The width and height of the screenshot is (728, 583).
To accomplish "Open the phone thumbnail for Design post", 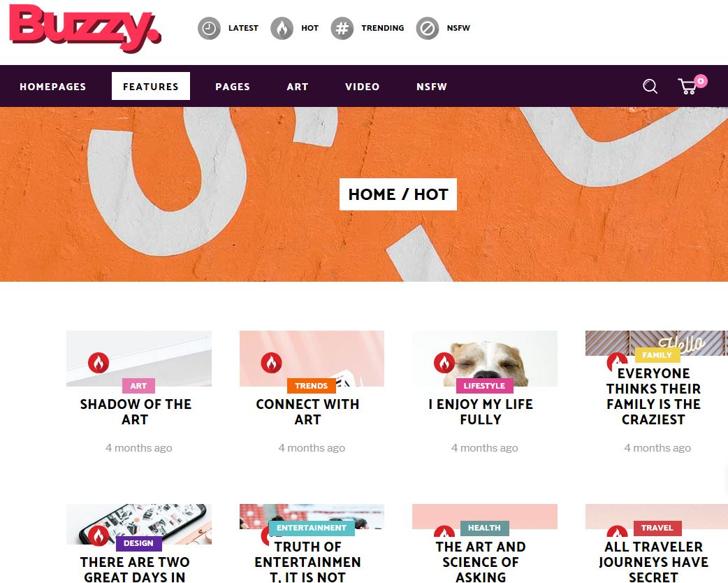I will (x=139, y=524).
